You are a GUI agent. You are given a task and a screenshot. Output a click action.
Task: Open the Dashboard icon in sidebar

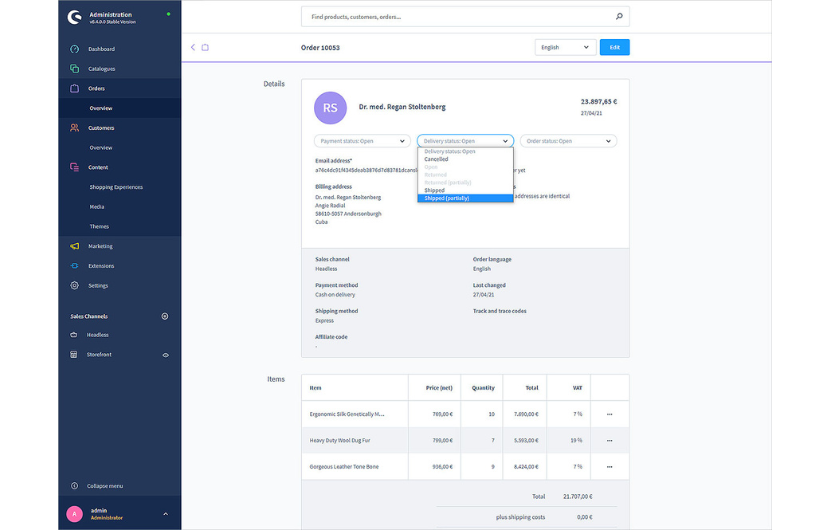[75, 49]
